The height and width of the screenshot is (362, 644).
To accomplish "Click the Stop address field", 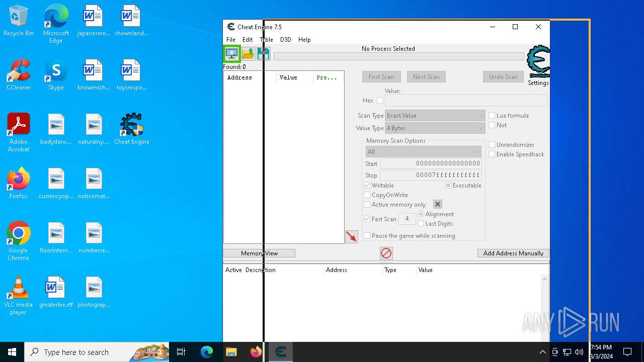I will click(x=431, y=175).
